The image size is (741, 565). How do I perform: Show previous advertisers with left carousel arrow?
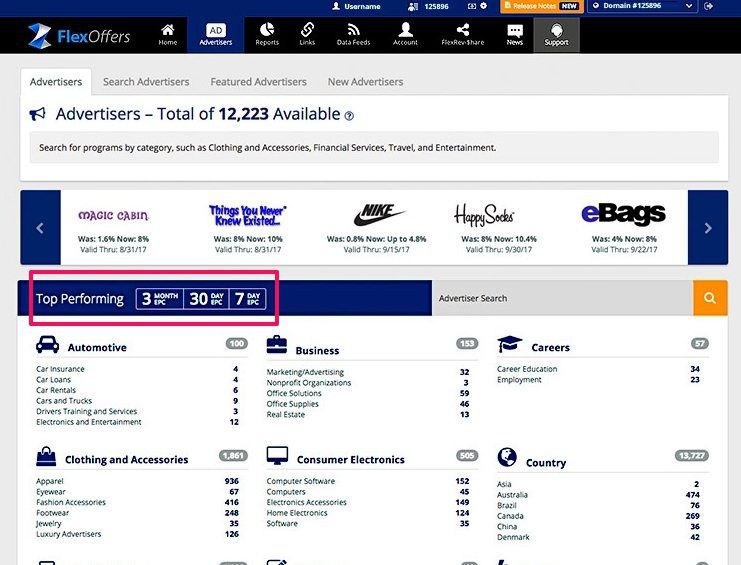pos(40,228)
